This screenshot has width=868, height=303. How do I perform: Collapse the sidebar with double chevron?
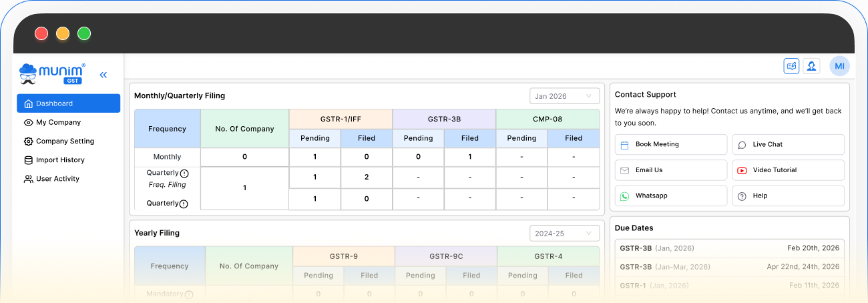pos(103,75)
